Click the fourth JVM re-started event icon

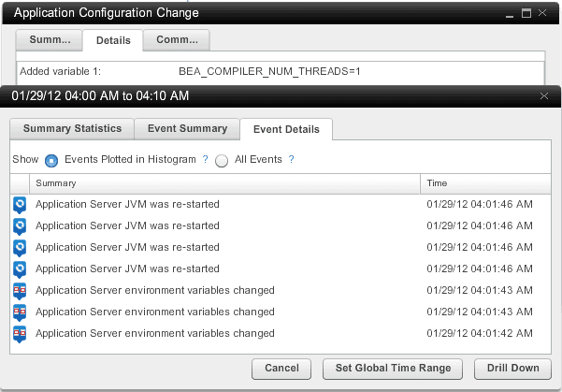pos(20,269)
